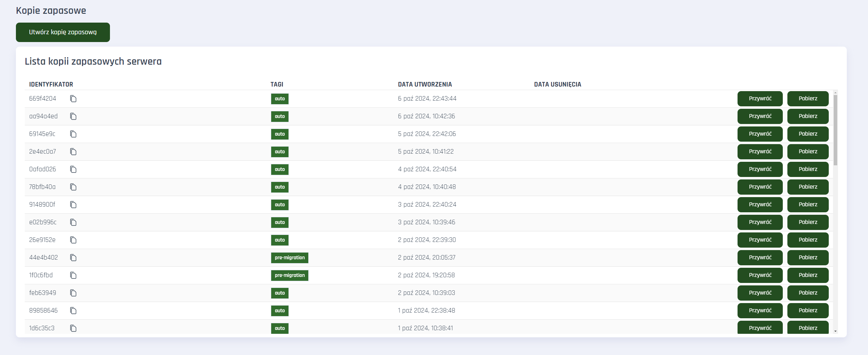868x355 pixels.
Task: Restore the 44e4b402 pre-migration backup
Action: (760, 258)
